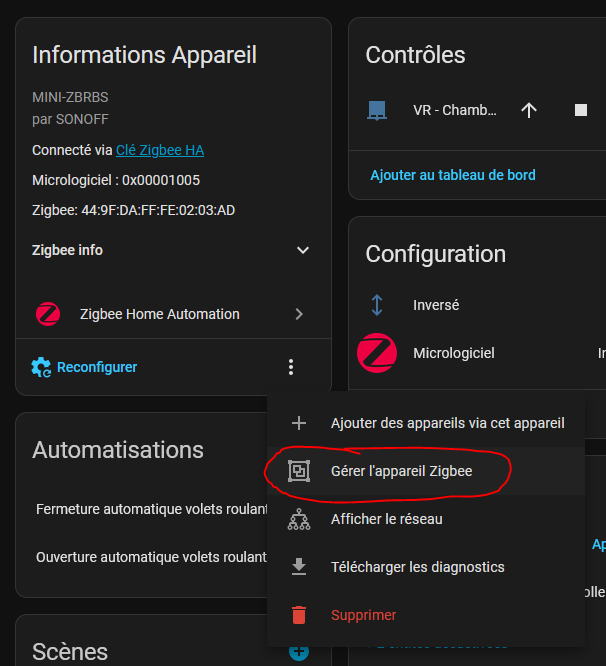Click the Micrologiciel Zigbee logo icon
Viewport: 606px width, 666px height.
(x=377, y=352)
